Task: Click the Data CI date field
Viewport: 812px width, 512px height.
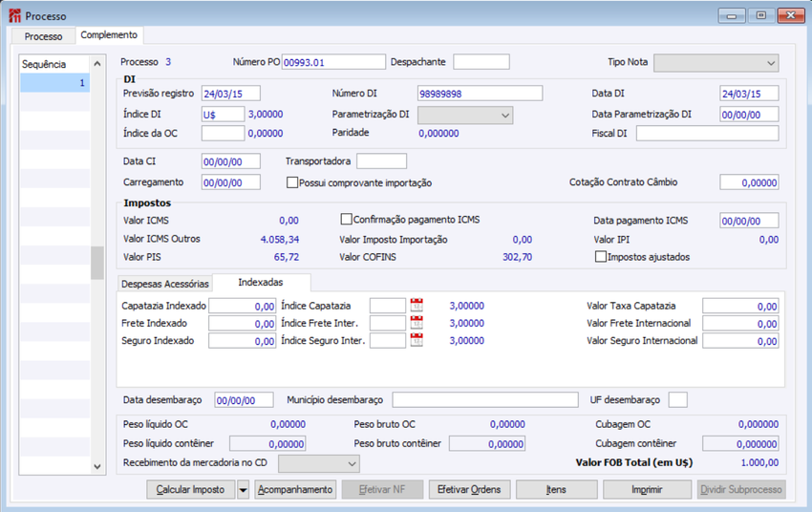Action: pos(230,161)
